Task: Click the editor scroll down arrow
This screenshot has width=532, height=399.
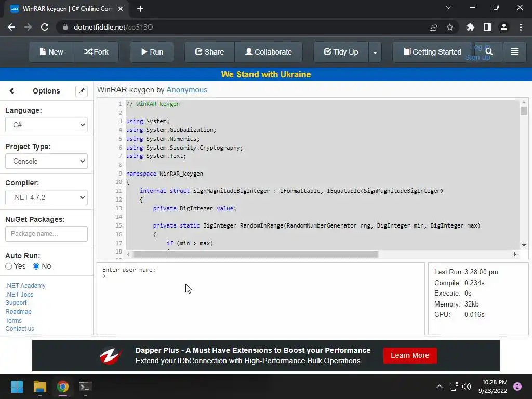Action: tap(524, 245)
